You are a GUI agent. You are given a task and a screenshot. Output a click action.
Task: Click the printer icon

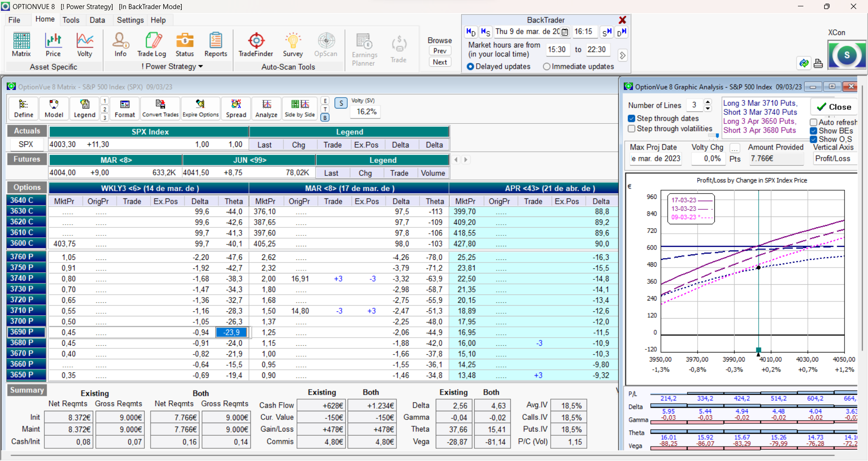click(x=818, y=63)
